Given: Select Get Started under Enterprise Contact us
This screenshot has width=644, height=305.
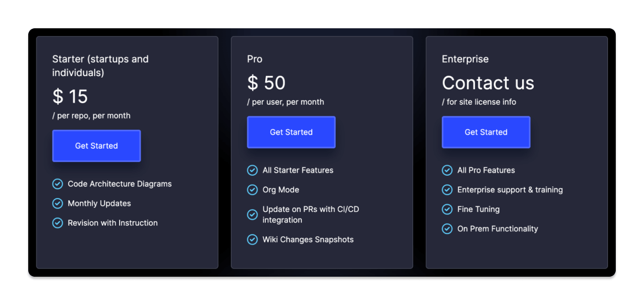Looking at the screenshot, I should point(486,132).
